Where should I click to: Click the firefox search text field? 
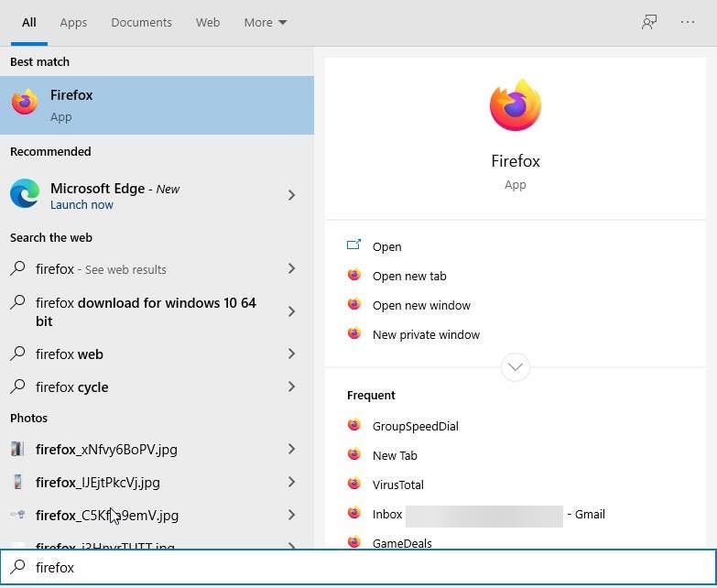click(x=366, y=568)
